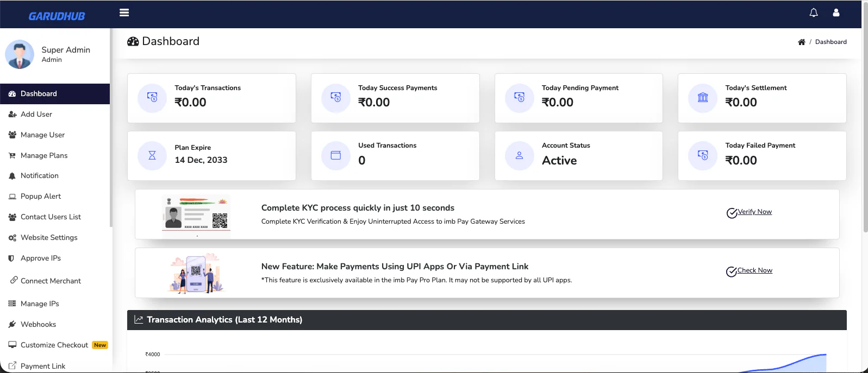
Task: Click the Check Now link
Action: (x=754, y=270)
